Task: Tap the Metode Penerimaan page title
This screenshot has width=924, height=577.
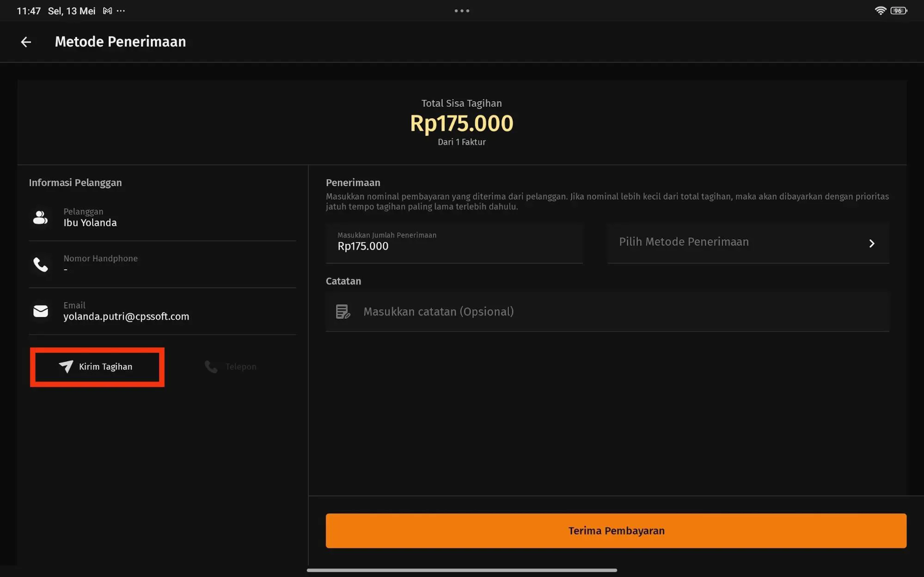Action: (x=120, y=42)
